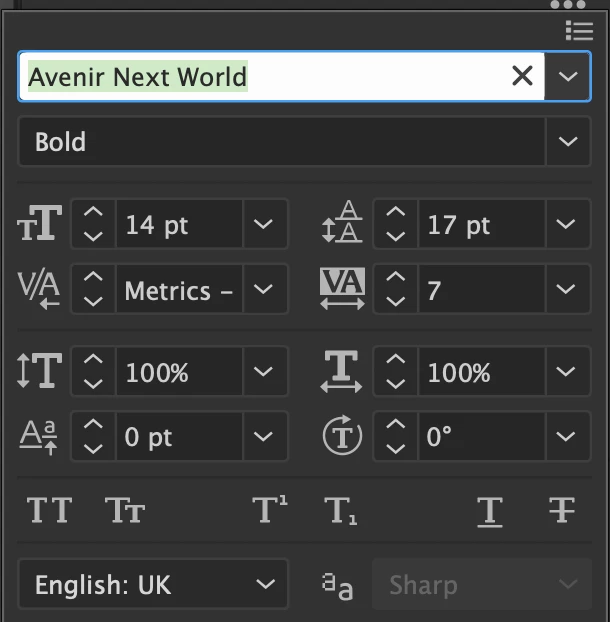
Task: Increase leading with up stepper
Action: [395, 212]
